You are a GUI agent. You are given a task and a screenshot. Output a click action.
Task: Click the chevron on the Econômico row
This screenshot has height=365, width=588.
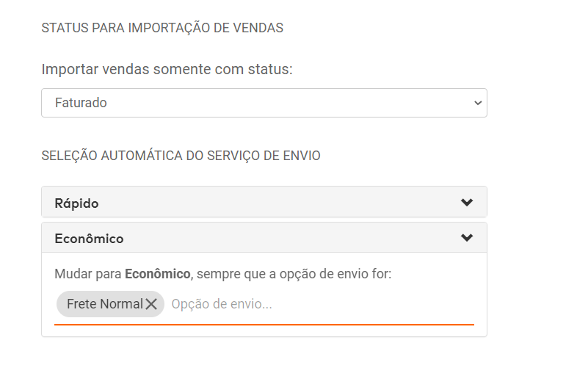click(x=467, y=238)
